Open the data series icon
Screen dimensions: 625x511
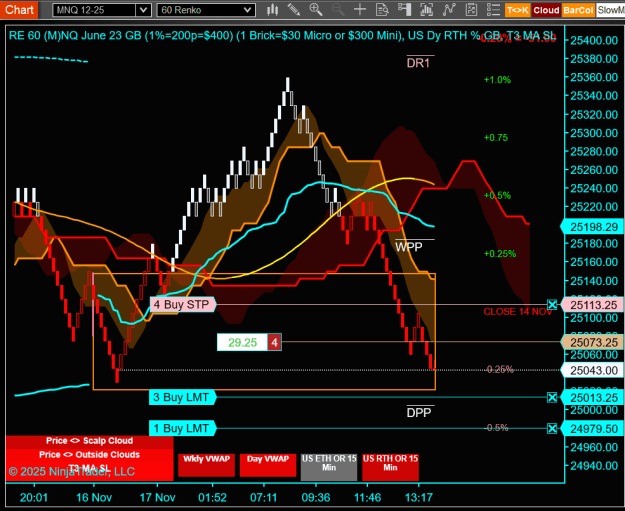[426, 10]
